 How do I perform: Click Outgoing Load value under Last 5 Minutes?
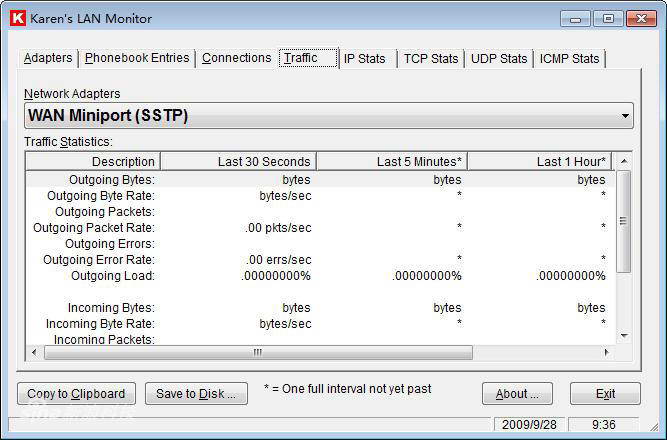pyautogui.click(x=427, y=276)
